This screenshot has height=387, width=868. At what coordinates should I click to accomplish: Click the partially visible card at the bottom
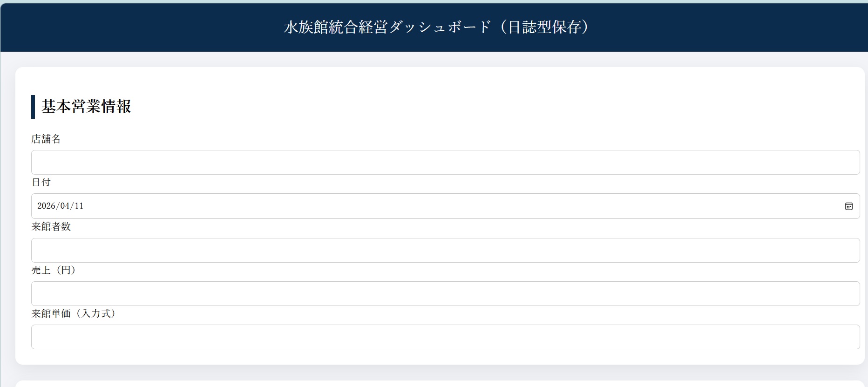(x=440, y=384)
